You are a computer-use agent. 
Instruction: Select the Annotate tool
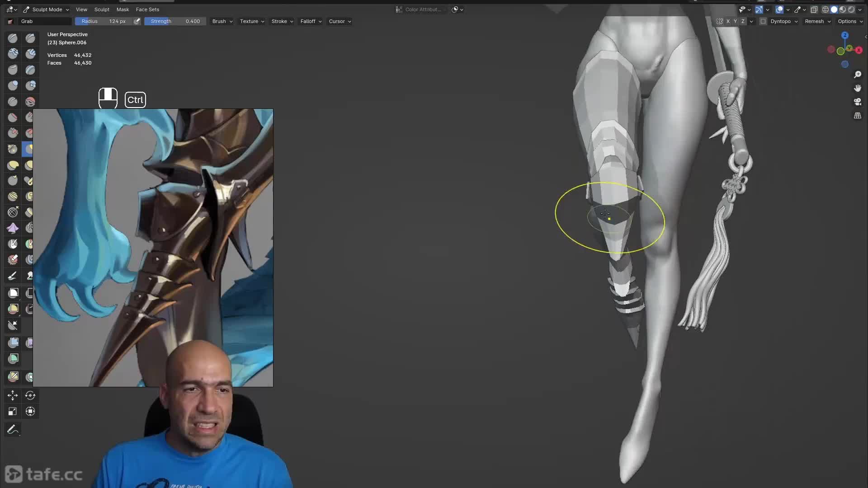pyautogui.click(x=13, y=429)
